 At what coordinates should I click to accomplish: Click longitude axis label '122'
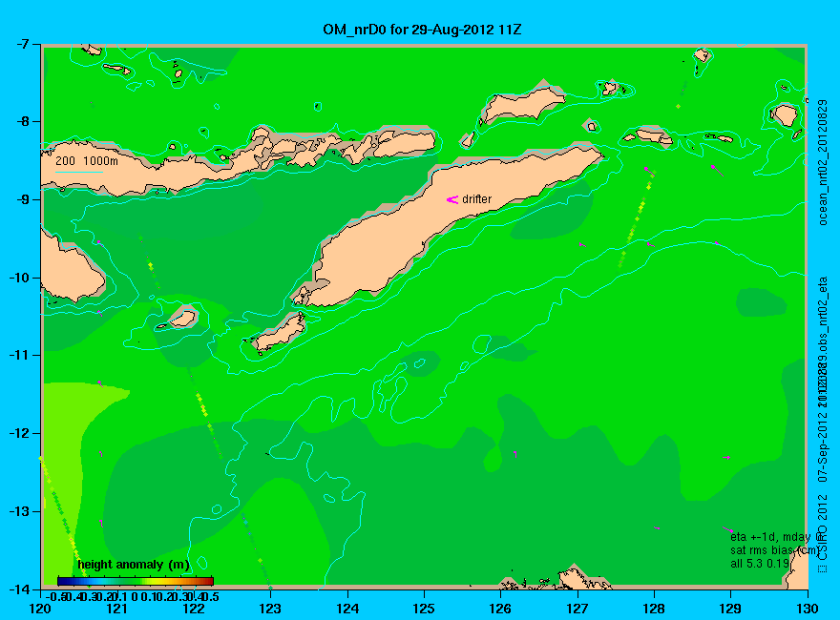(x=194, y=609)
